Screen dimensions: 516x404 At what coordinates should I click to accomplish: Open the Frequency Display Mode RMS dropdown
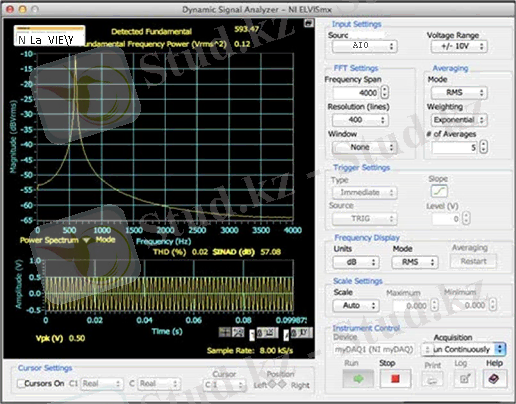point(415,262)
